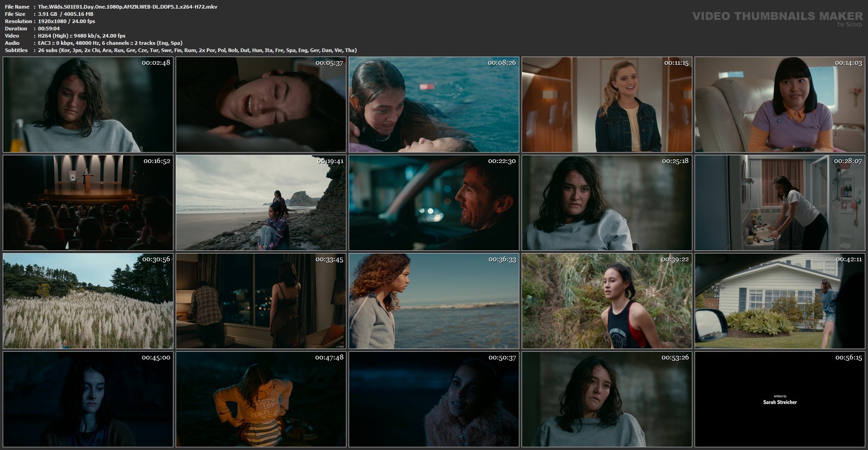Viewport: 868px width, 450px height.
Task: Click the Sarah Streicher writer credit text
Action: [780, 402]
